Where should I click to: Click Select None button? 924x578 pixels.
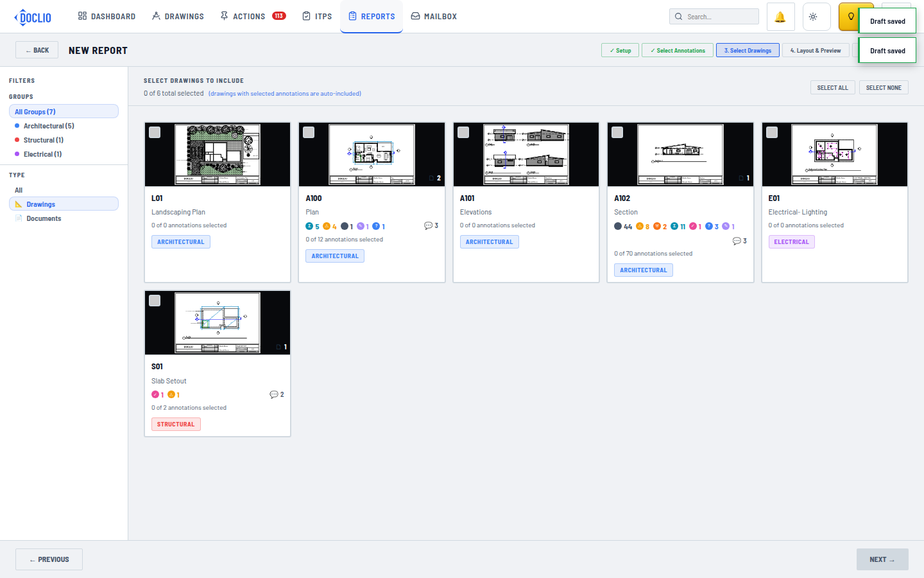point(884,87)
